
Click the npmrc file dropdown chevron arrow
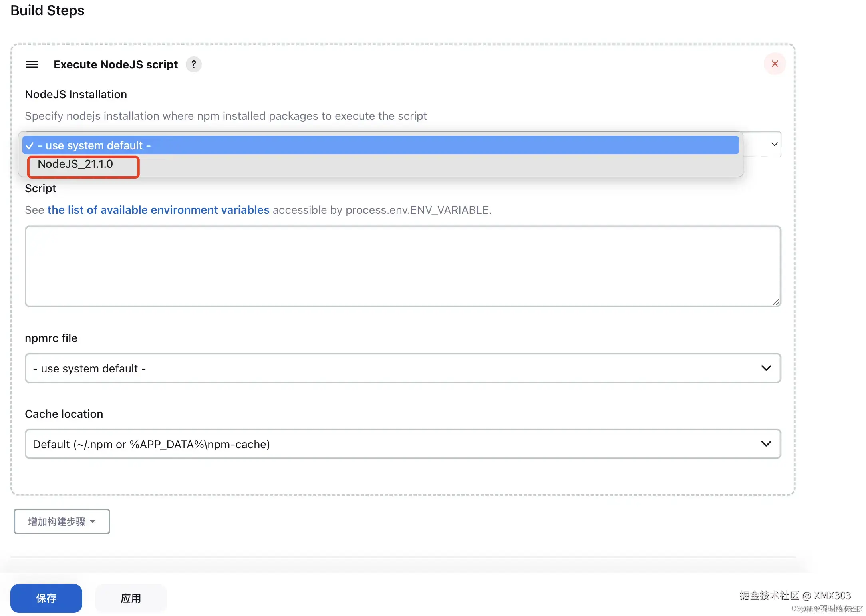[x=766, y=368]
